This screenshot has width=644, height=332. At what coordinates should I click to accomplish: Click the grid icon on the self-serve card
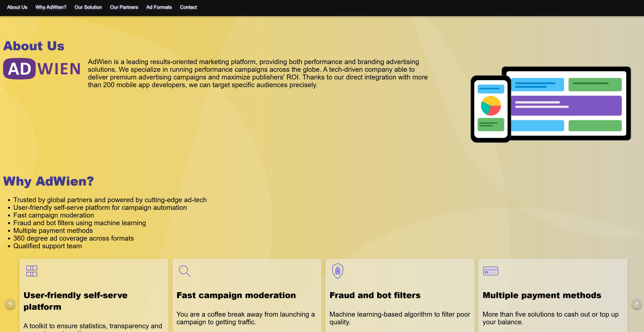32,271
